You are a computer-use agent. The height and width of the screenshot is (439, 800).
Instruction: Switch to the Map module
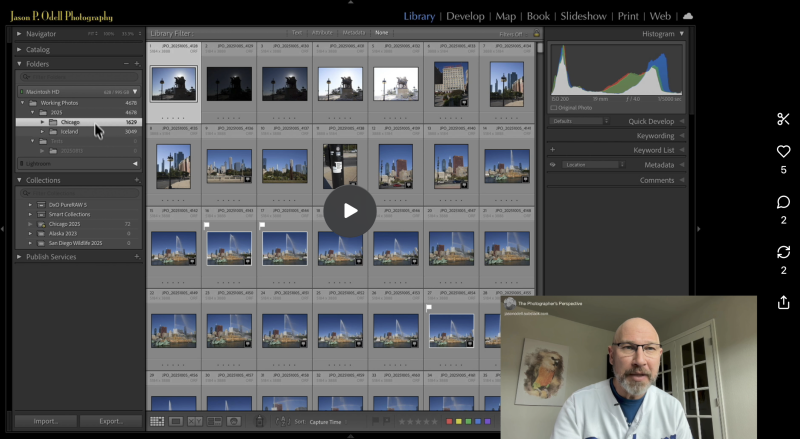point(506,16)
